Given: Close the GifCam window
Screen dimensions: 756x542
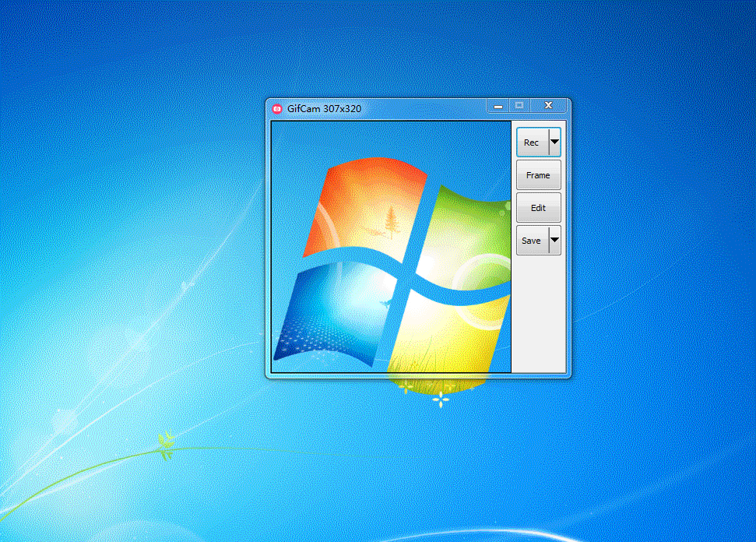Looking at the screenshot, I should click(548, 106).
